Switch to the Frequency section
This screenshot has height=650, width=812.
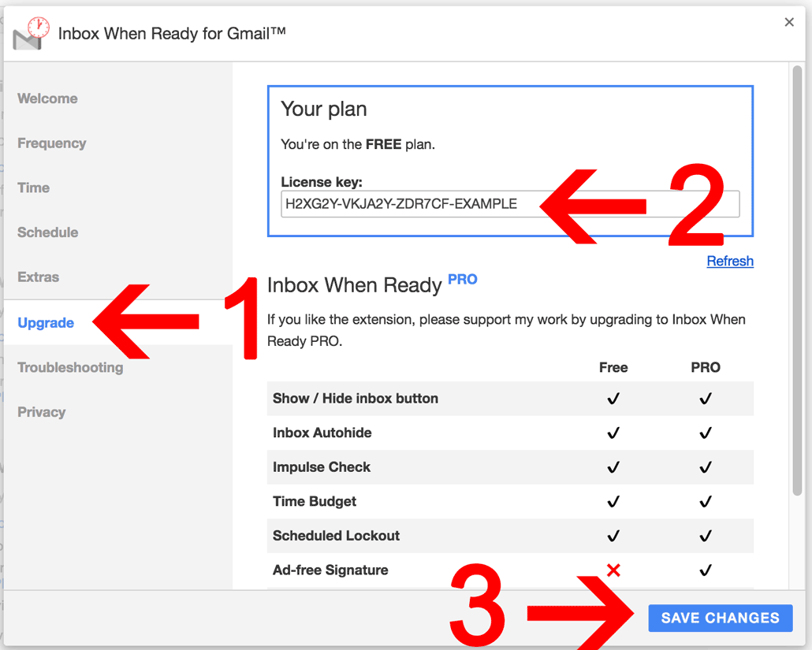tap(52, 143)
